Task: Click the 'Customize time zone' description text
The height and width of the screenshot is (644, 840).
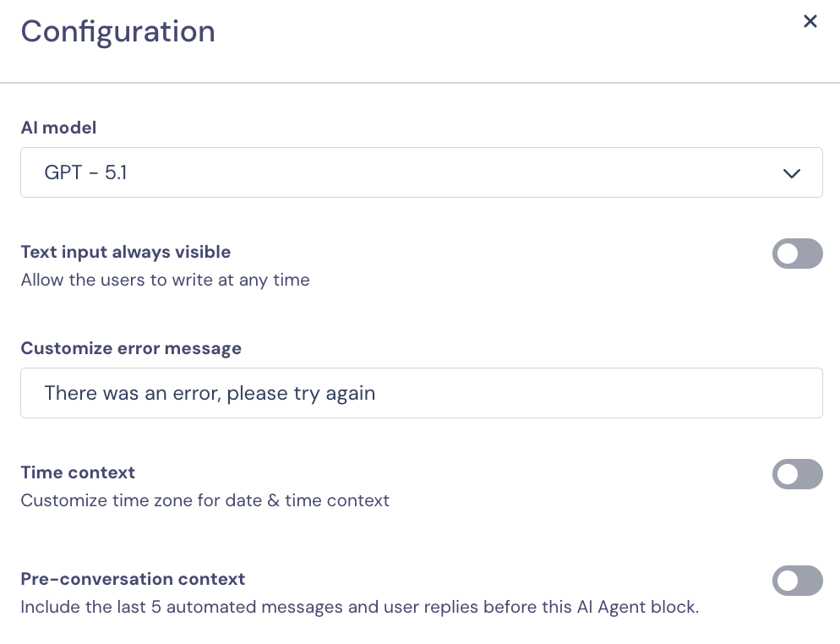Action: click(x=205, y=500)
